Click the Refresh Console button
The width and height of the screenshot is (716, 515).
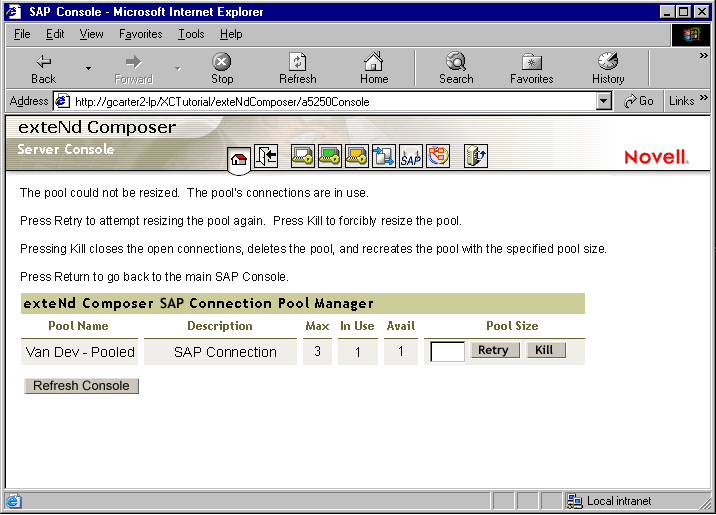point(81,386)
